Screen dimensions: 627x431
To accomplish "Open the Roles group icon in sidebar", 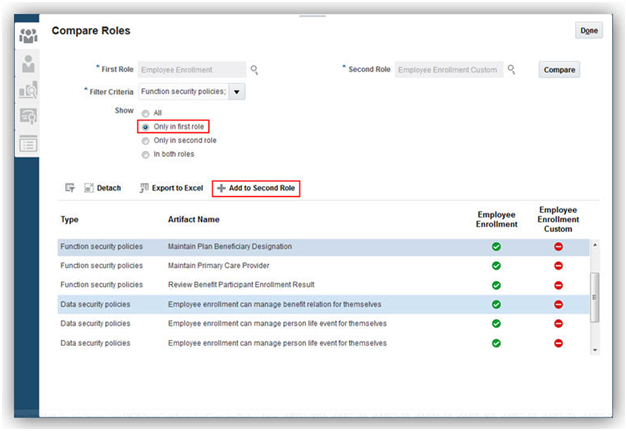I will 28,37.
